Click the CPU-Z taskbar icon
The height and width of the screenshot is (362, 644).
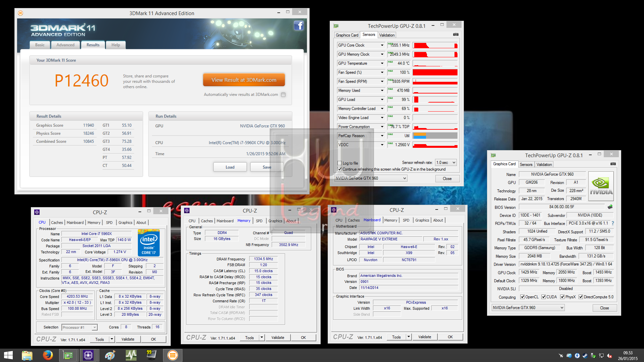88,355
